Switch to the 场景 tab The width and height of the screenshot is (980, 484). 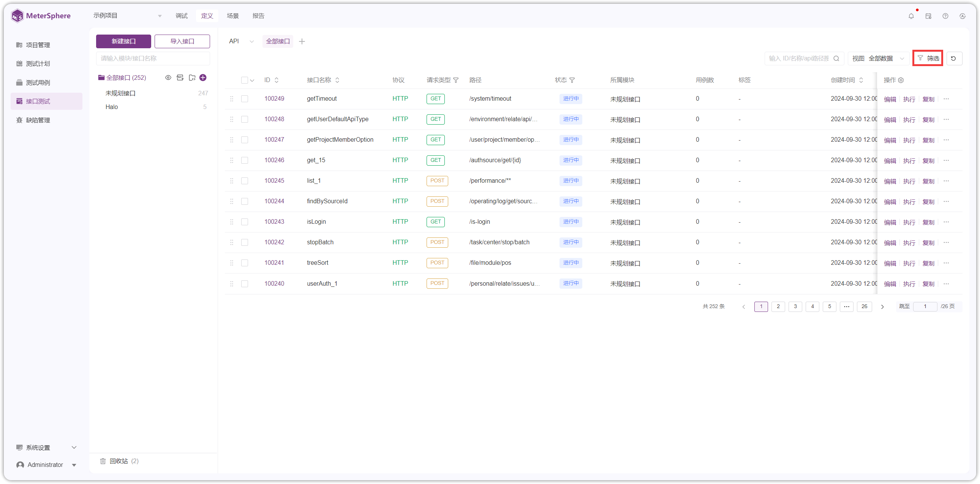click(232, 16)
